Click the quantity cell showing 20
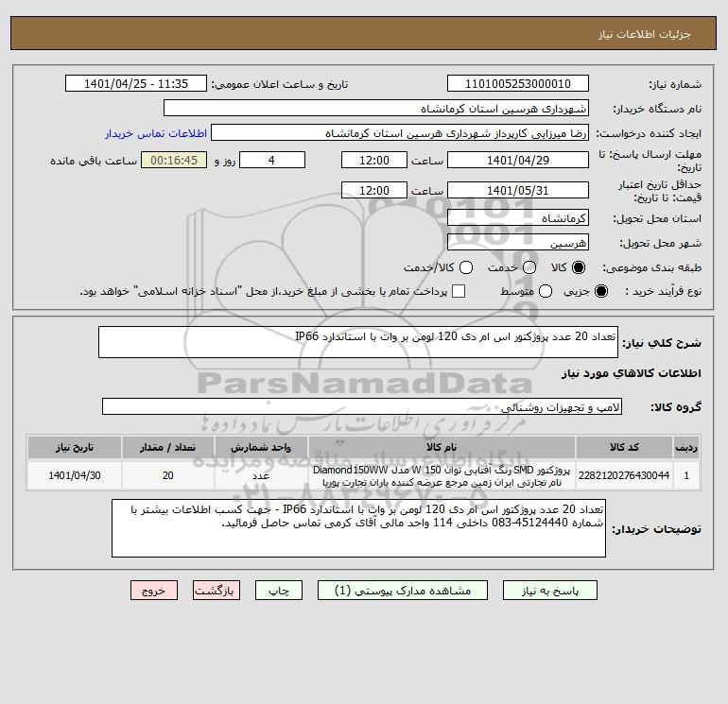 point(167,475)
